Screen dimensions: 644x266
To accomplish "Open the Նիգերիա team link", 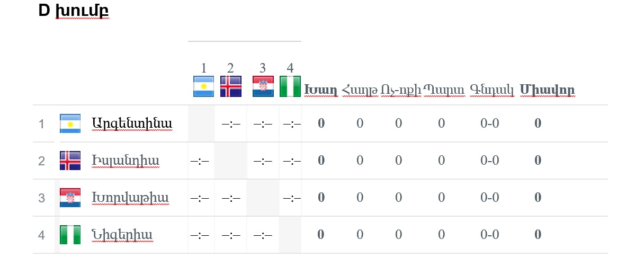I will [122, 235].
